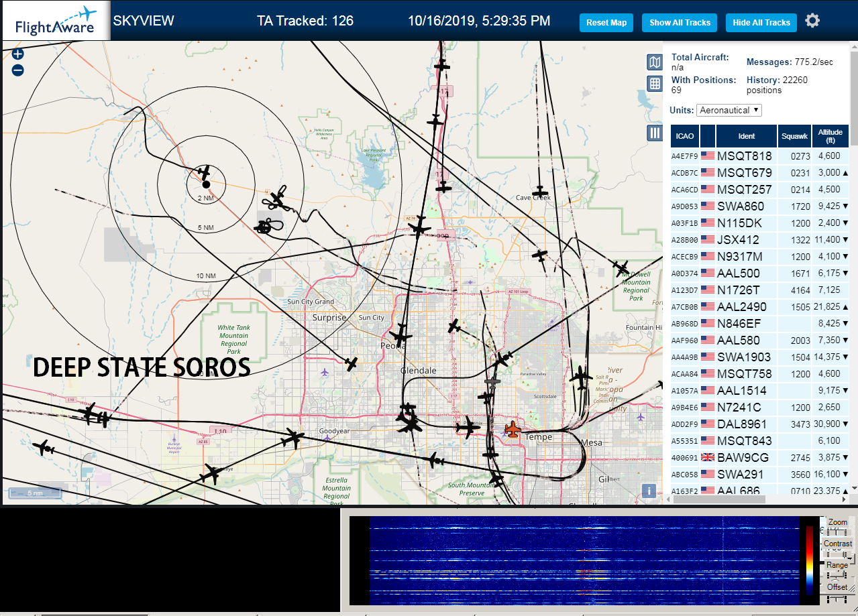Select the MSQT758 aircraft row
Image resolution: width=858 pixels, height=616 pixels.
point(759,373)
